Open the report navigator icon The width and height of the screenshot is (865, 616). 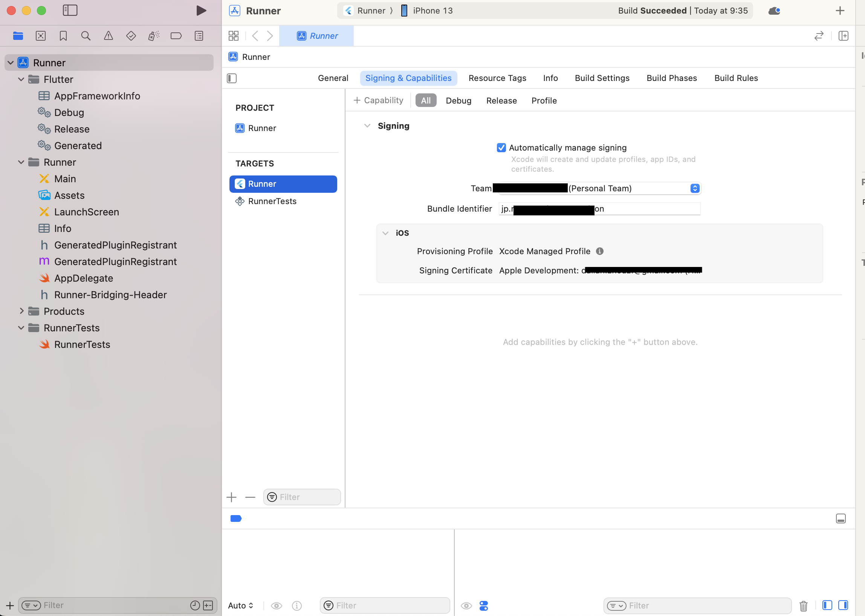199,36
